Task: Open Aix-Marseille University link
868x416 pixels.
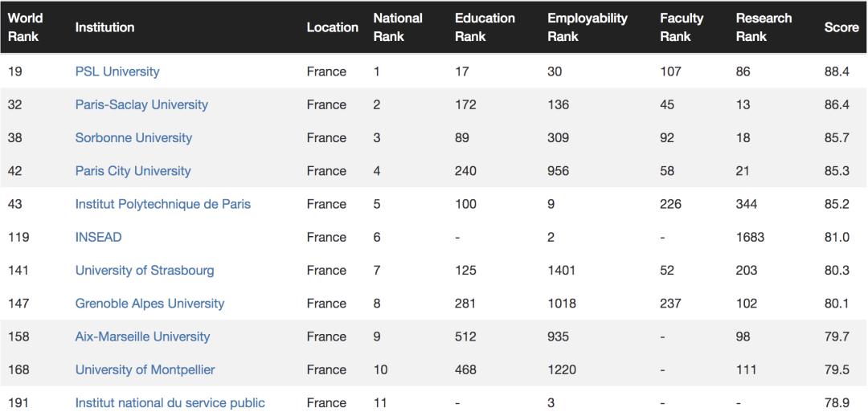Action: point(142,336)
